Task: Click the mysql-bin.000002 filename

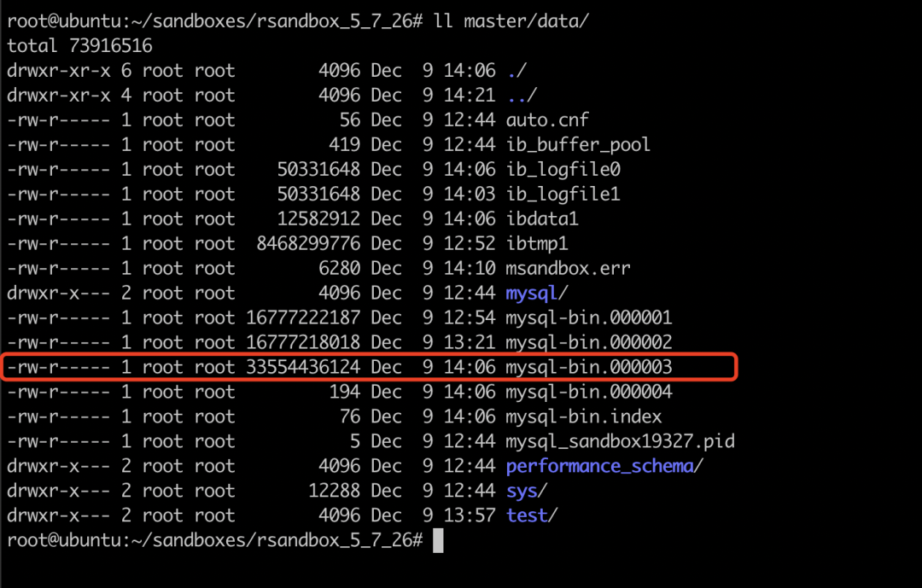Action: coord(589,343)
